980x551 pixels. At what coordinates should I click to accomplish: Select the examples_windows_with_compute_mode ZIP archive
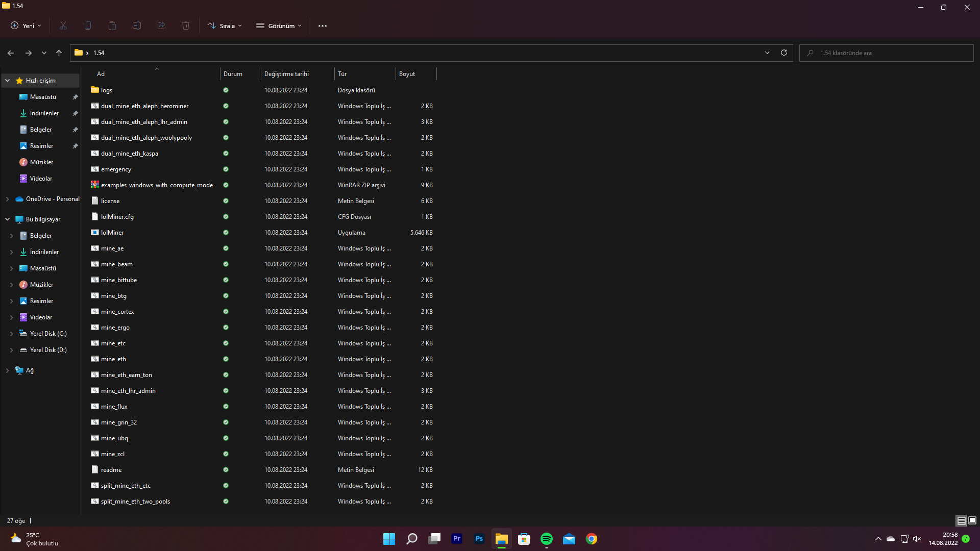click(x=263, y=185)
